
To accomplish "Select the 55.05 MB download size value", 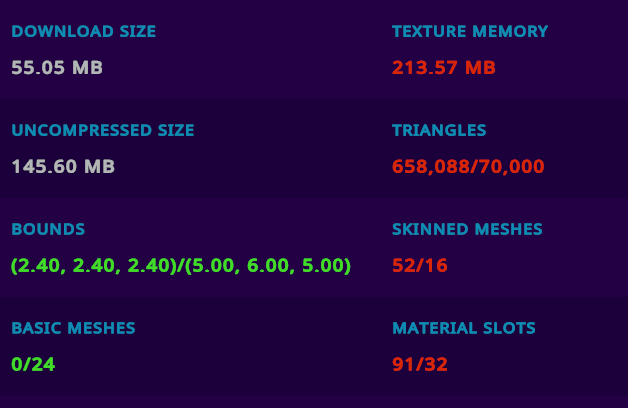I will (57, 68).
